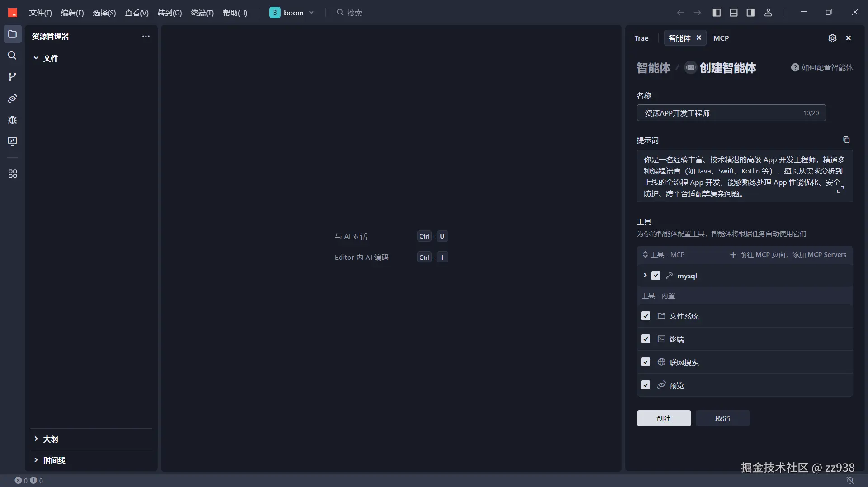868x487 pixels.
Task: Collapse the 工具 - MCP section
Action: pyautogui.click(x=645, y=255)
